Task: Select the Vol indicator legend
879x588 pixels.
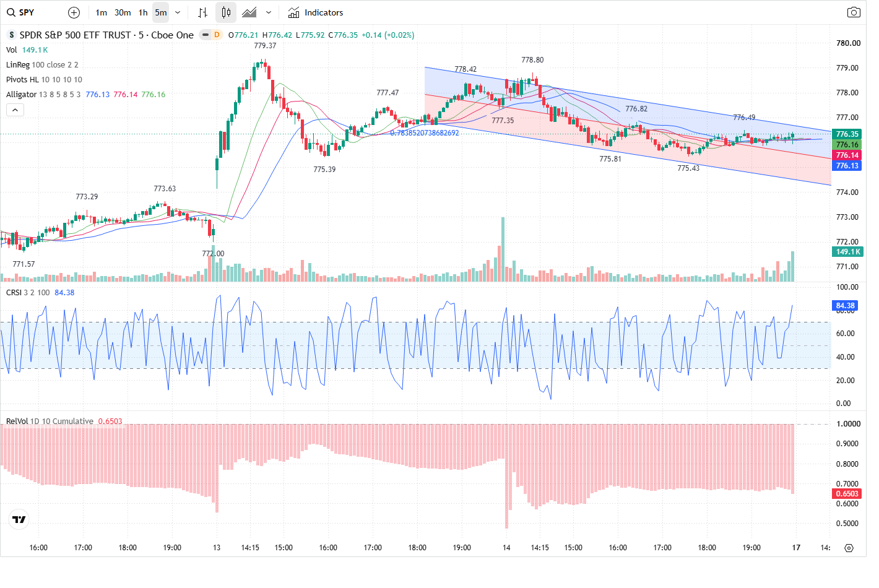Action: click(12, 50)
